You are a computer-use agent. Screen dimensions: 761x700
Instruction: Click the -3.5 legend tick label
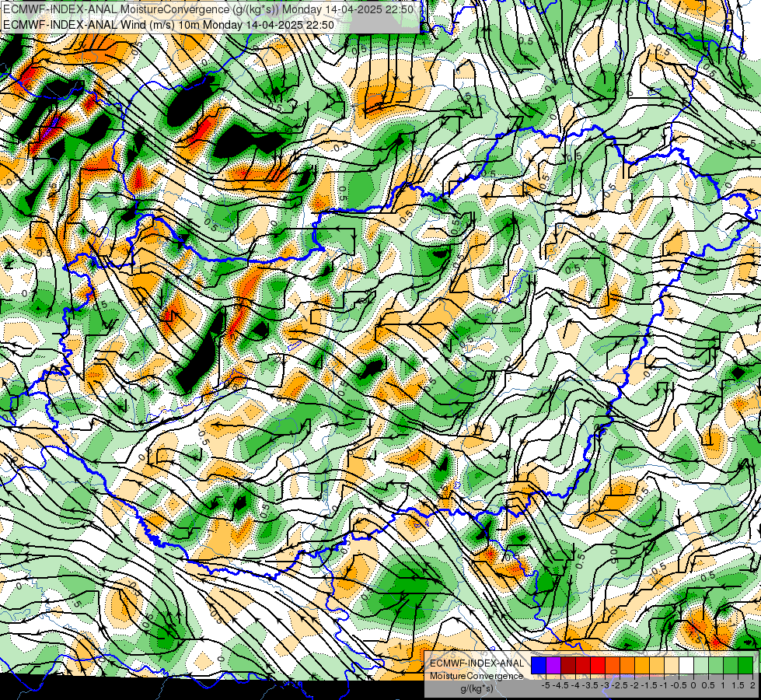click(590, 685)
